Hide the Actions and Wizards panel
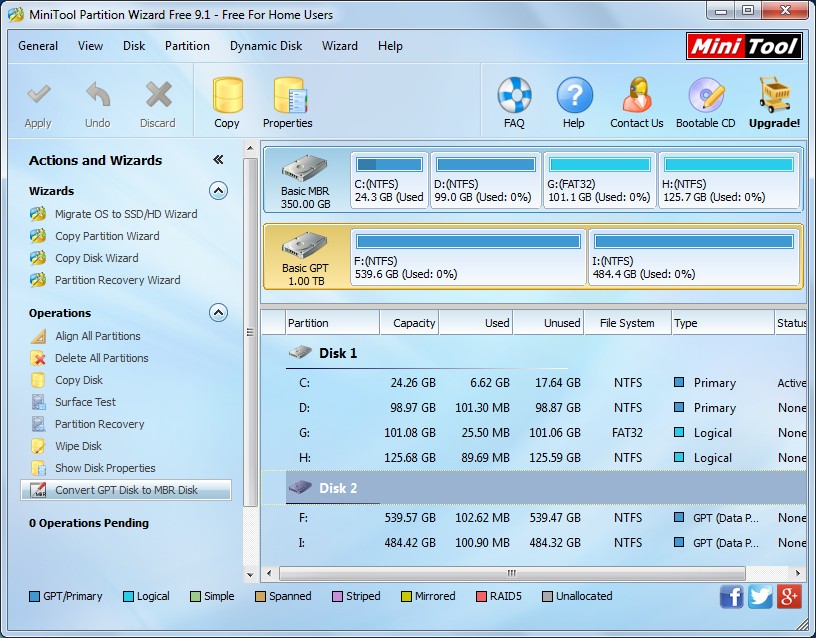Image resolution: width=816 pixels, height=638 pixels. [x=218, y=160]
